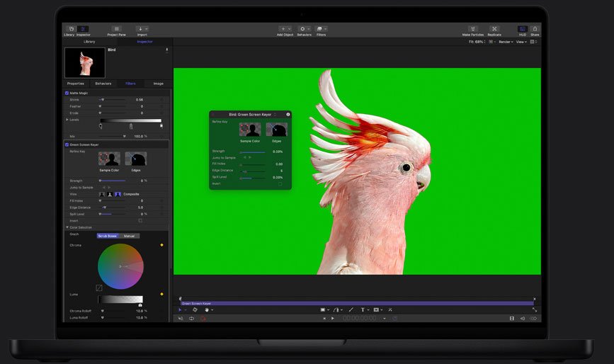Select the Filters inspector tab
This screenshot has width=614, height=364.
point(130,84)
